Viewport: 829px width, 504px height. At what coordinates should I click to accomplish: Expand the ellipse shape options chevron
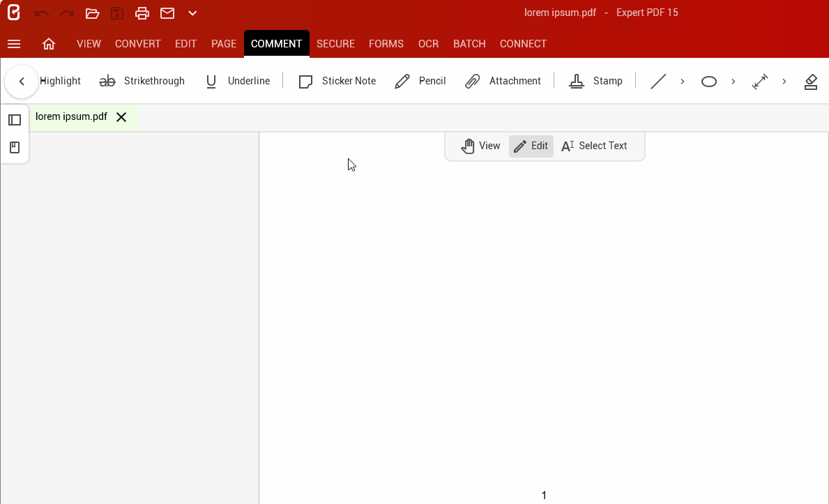pos(733,82)
